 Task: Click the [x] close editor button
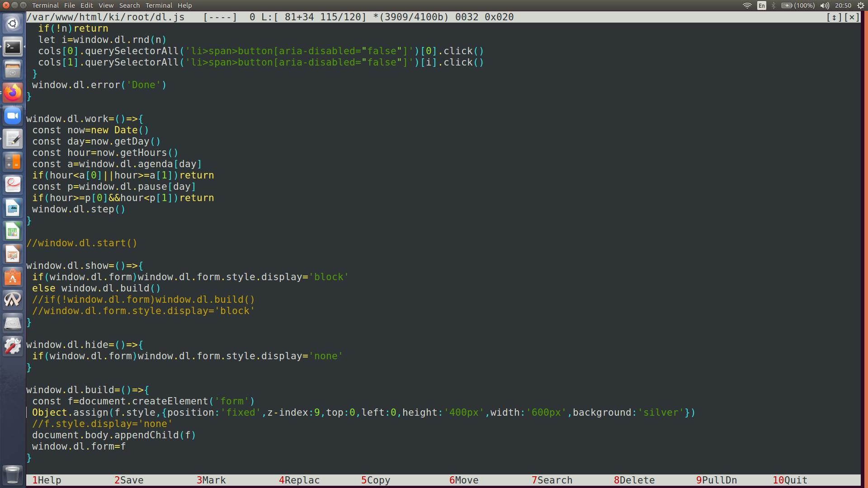click(852, 17)
